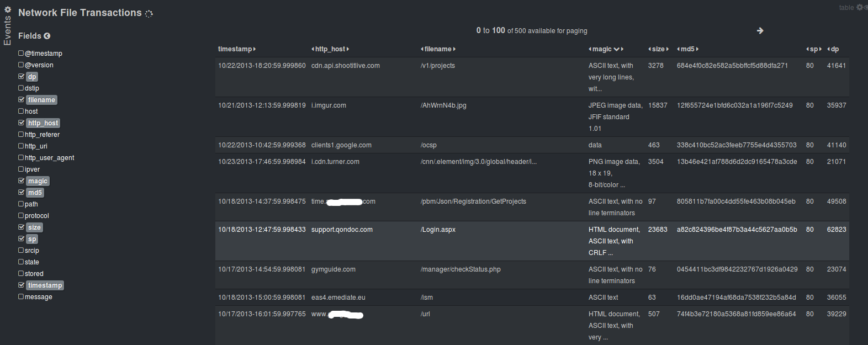Image resolution: width=868 pixels, height=345 pixels.
Task: Click the Network File Transactions title
Action: [x=80, y=13]
